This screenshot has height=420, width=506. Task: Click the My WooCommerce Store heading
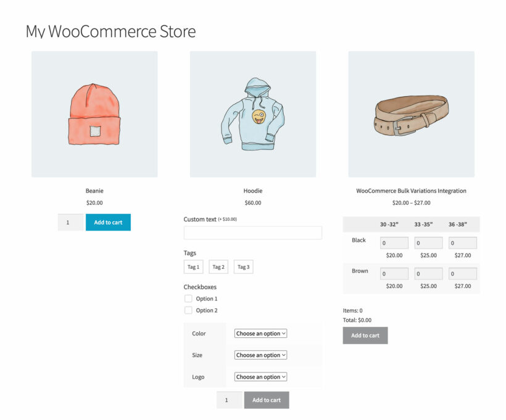coord(110,31)
